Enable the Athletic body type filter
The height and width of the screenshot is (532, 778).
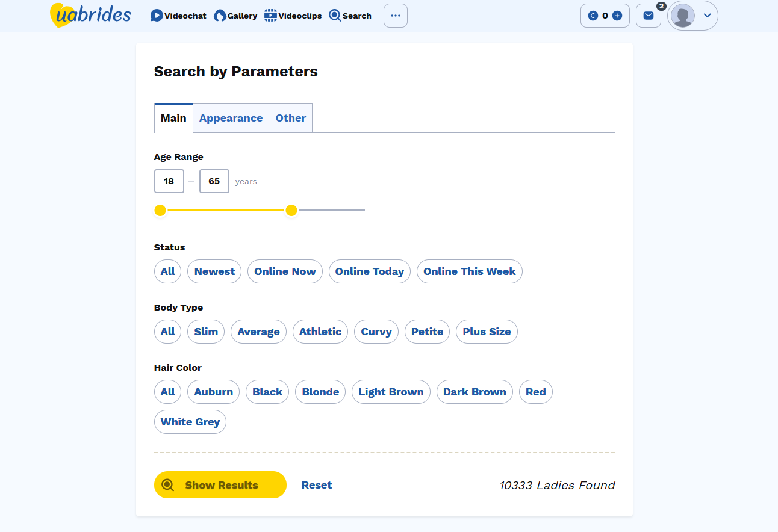tap(320, 332)
